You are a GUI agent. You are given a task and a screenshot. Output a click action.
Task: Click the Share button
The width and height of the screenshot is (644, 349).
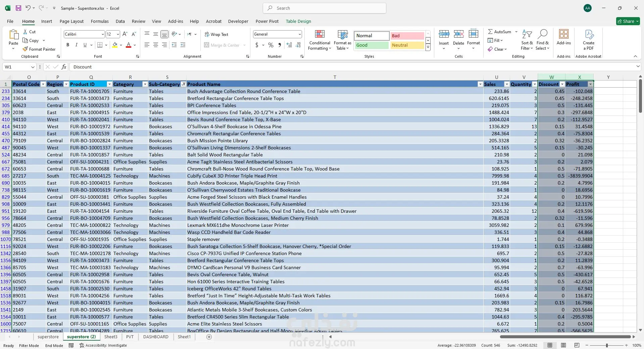coord(628,21)
